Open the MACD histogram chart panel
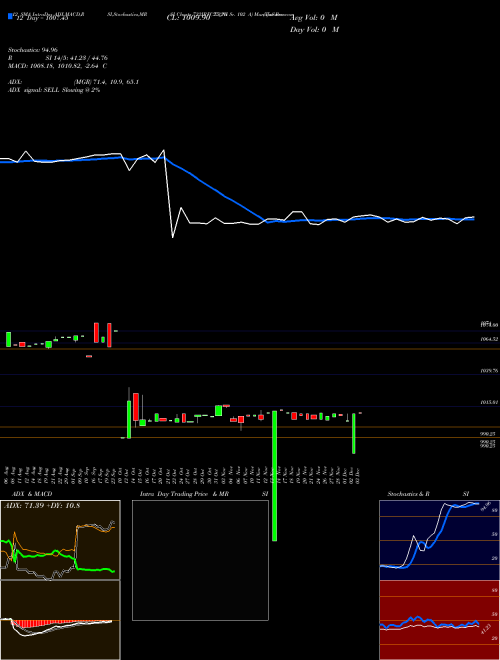The width and height of the screenshot is (500, 660). pyautogui.click(x=60, y=620)
